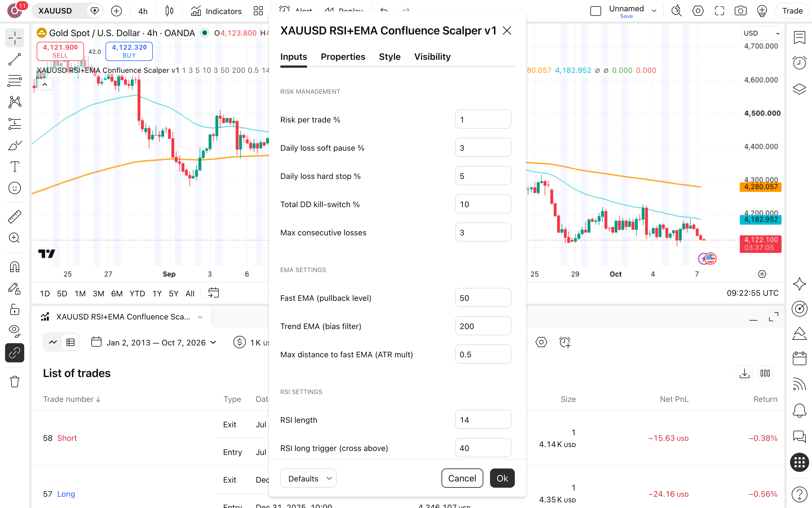Open the watchlist panel icon
This screenshot has height=508, width=812.
800,38
